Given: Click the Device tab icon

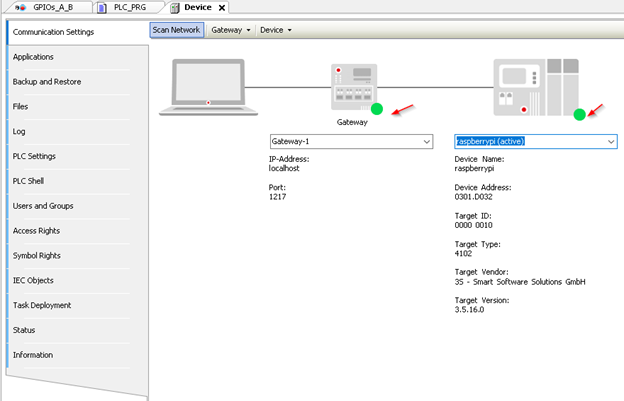Looking at the screenshot, I should coord(175,8).
